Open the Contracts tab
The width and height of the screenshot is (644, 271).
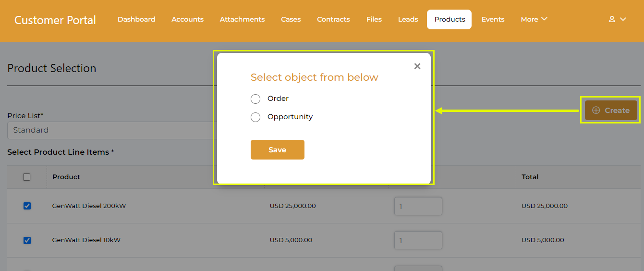pyautogui.click(x=333, y=19)
